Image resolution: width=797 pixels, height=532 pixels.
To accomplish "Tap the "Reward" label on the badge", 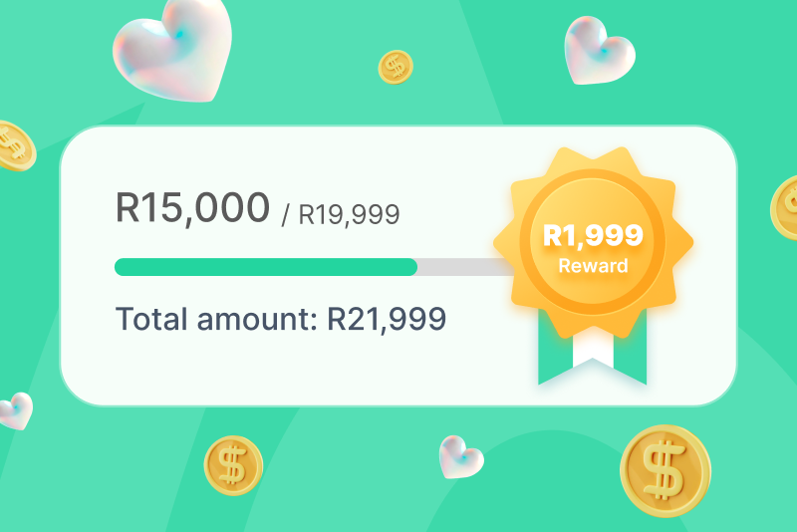I will coord(593,266).
